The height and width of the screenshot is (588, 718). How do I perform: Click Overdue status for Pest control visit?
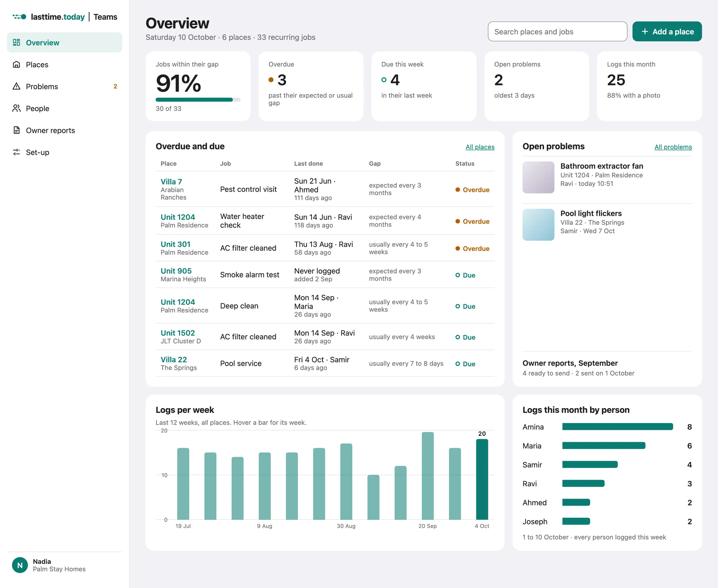(x=472, y=190)
